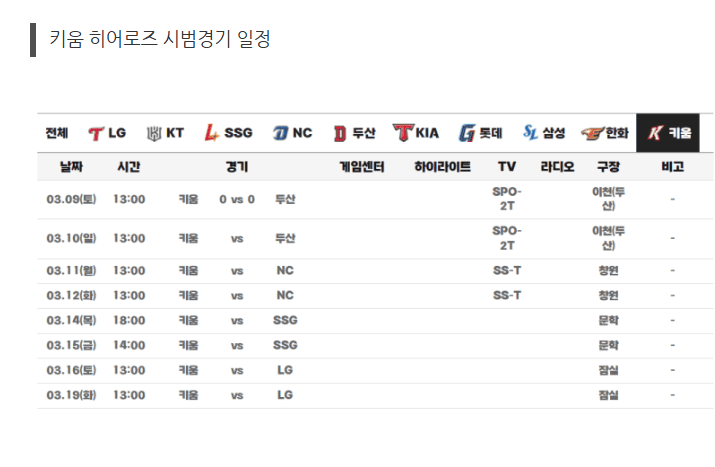Screen dimensions: 715x467
Task: Click 잠실 venue in 03.16 row
Action: tap(608, 370)
